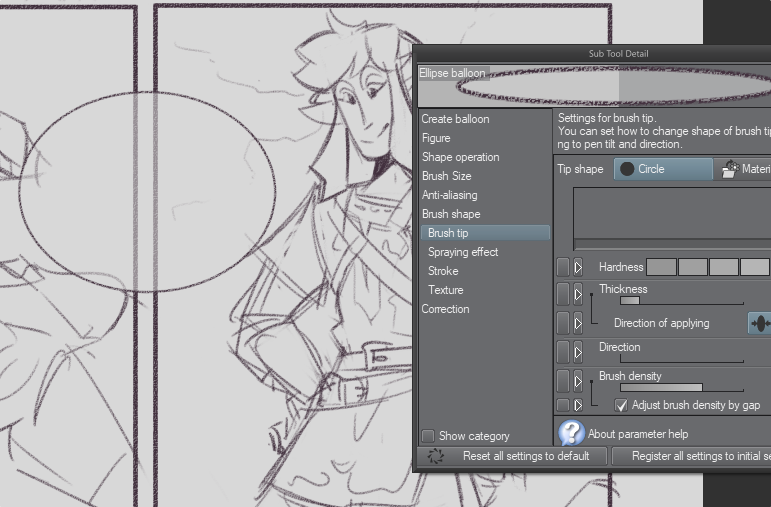Toggle Thickness display in Tool Property box

coord(563,294)
